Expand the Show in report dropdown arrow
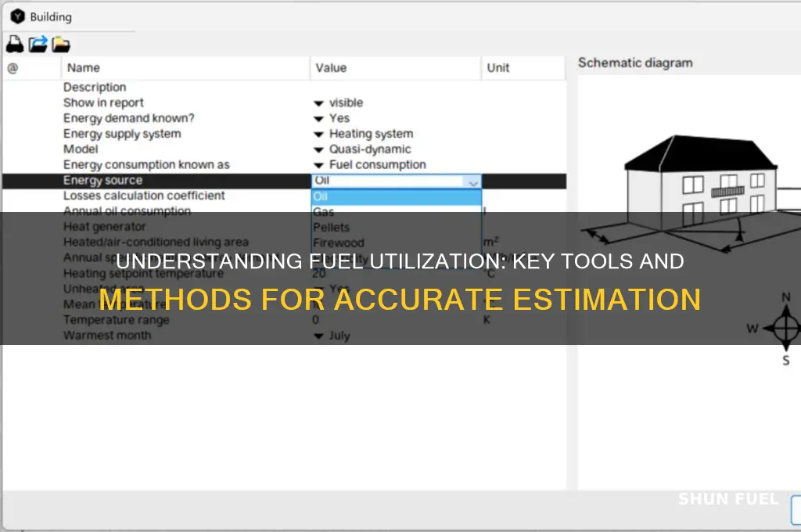Screen dimensions: 801x532 coord(319,103)
